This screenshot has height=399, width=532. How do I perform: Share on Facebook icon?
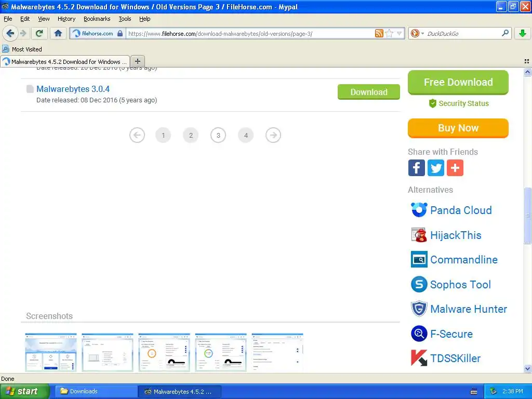coord(416,168)
